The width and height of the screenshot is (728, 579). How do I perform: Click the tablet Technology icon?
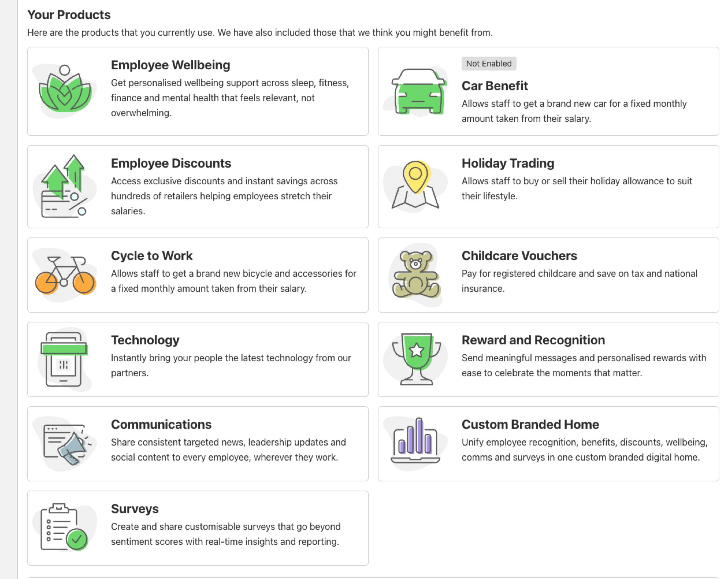pyautogui.click(x=64, y=359)
